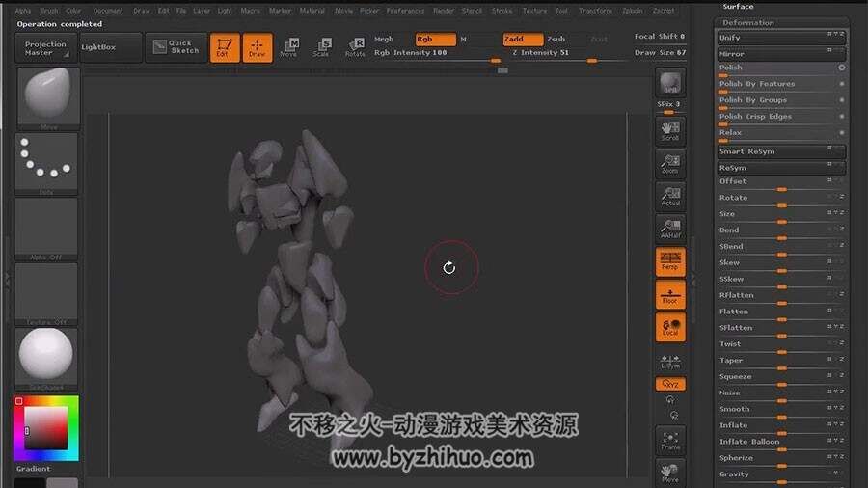This screenshot has width=868, height=488.
Task: Click the Zoom canvas icon
Action: point(670,164)
